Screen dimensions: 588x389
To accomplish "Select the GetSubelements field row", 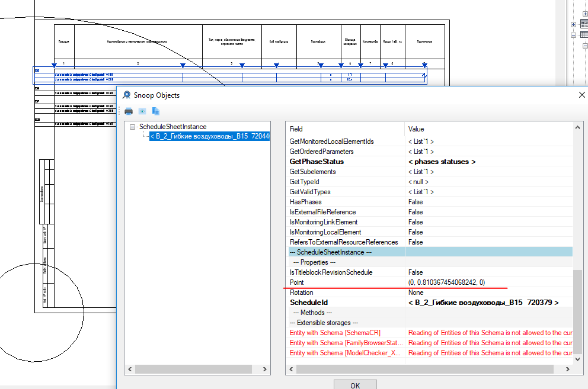I will 430,172.
